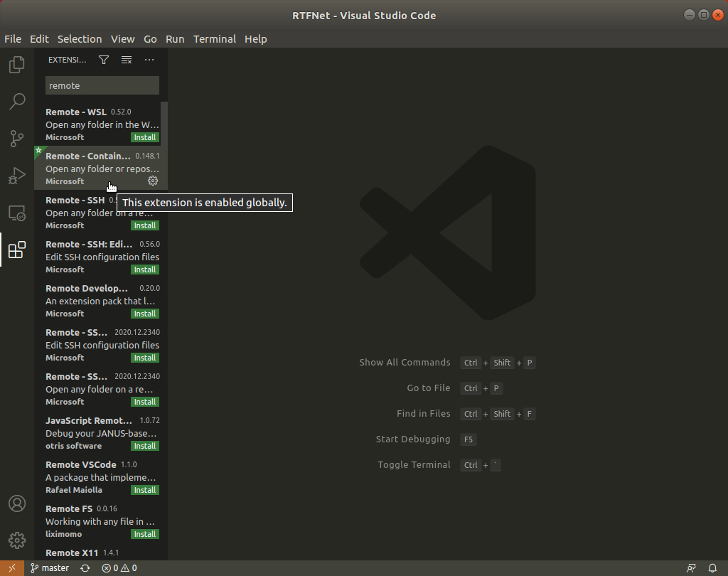Open the Extensions views and more actions menu

(x=149, y=60)
